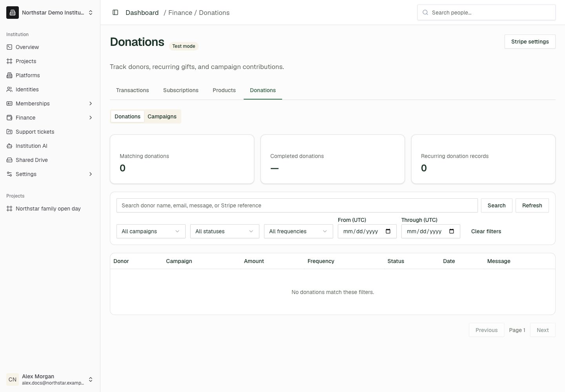Click the Previous page button
The width and height of the screenshot is (565, 392).
click(x=487, y=330)
